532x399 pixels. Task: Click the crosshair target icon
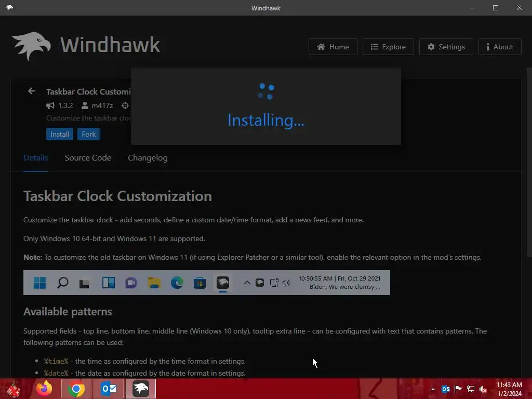pyautogui.click(x=125, y=105)
